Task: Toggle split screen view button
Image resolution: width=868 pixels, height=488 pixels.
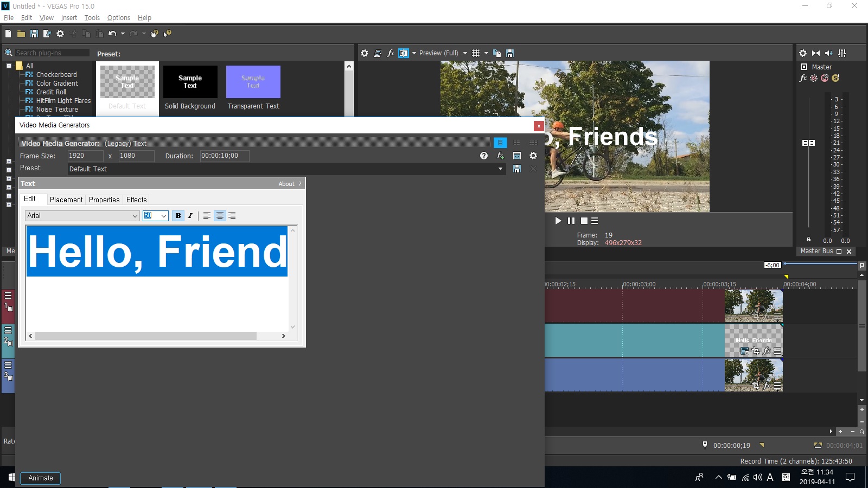Action: pyautogui.click(x=404, y=53)
